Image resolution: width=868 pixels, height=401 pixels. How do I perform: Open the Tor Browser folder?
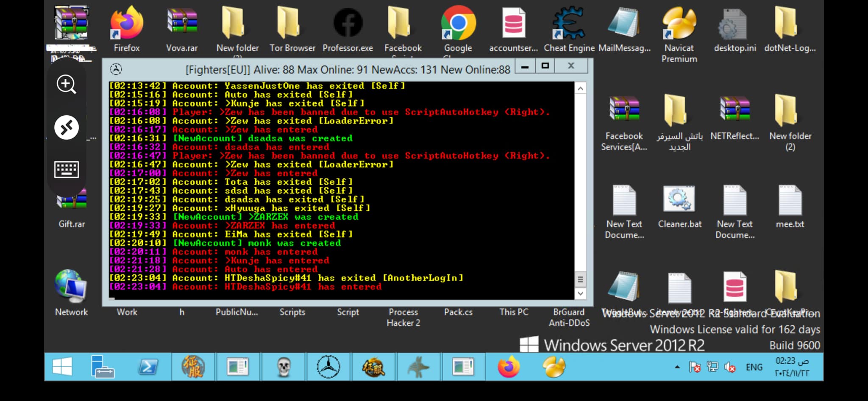point(292,30)
